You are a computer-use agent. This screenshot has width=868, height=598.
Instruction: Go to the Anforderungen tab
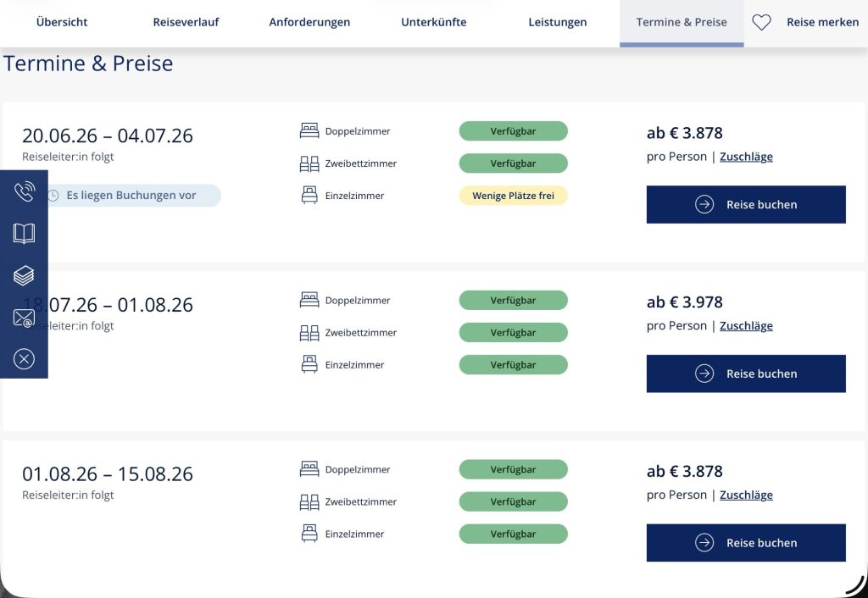coord(309,23)
